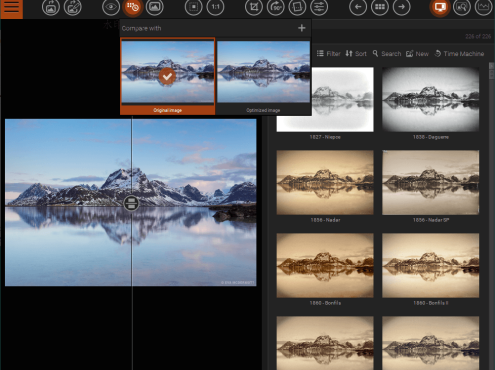The height and width of the screenshot is (370, 495).
Task: Select the single image view icon
Action: click(154, 7)
